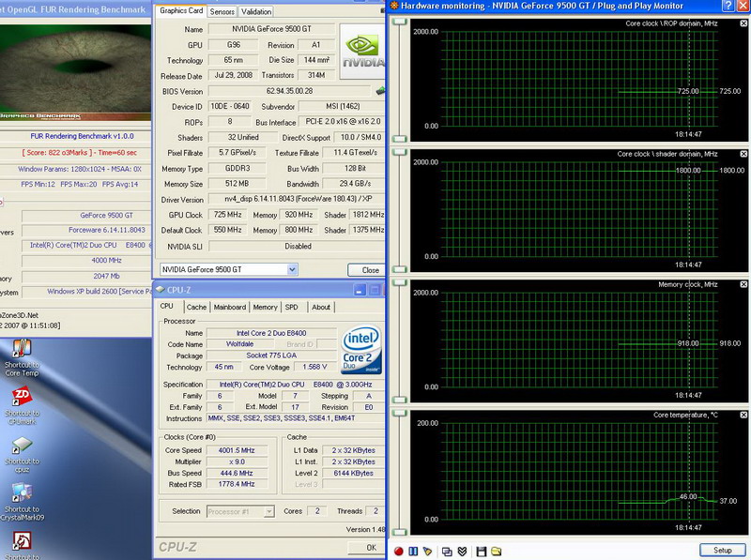This screenshot has width=751, height=560.
Task: Click the blue pause icon in Hardware monitoring
Action: [x=413, y=552]
